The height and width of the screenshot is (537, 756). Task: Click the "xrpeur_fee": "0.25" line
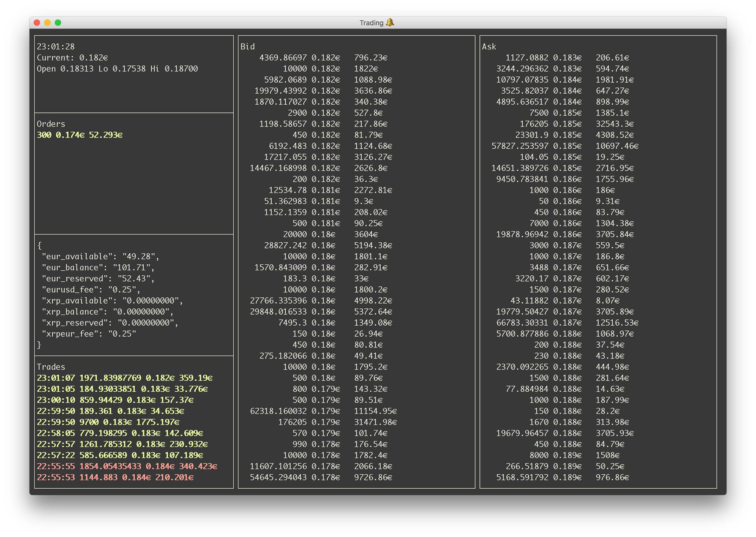(89, 334)
